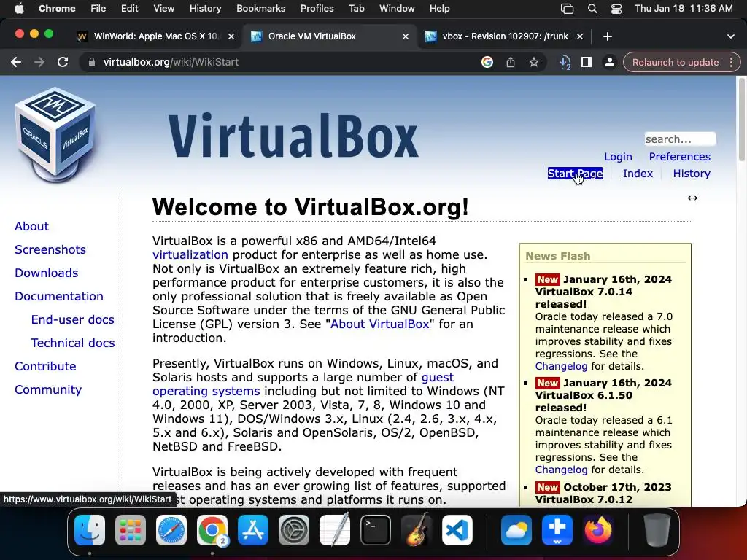Screen dimensions: 747x560
Task: Open the Downloads sidebar link
Action: pyautogui.click(x=46, y=273)
